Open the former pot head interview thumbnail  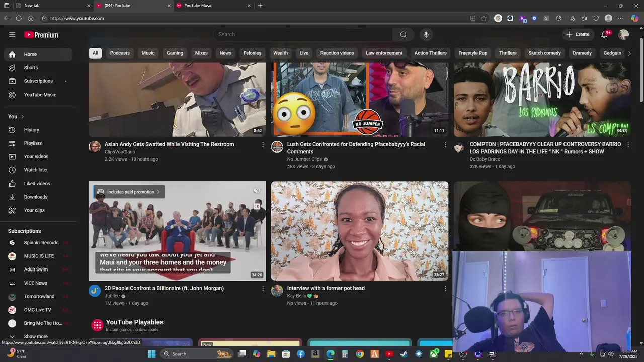coord(360,231)
